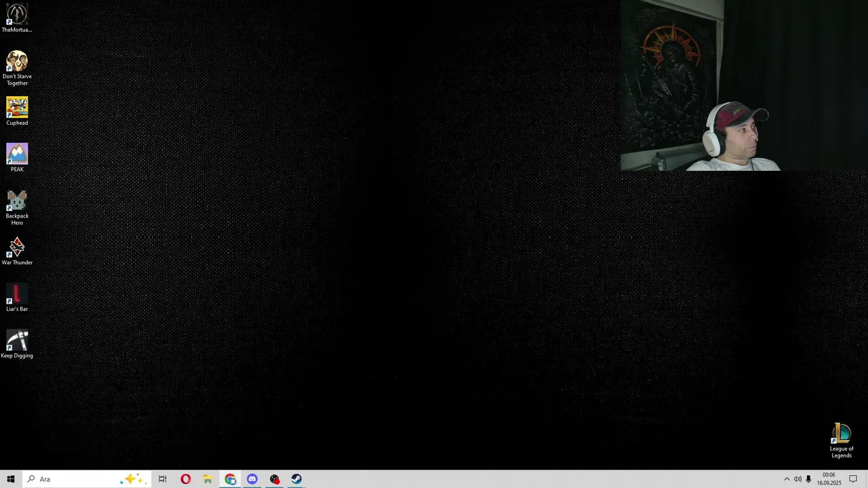Viewport: 868px width, 488px height.
Task: Click the webcam overlay video
Action: pyautogui.click(x=744, y=85)
